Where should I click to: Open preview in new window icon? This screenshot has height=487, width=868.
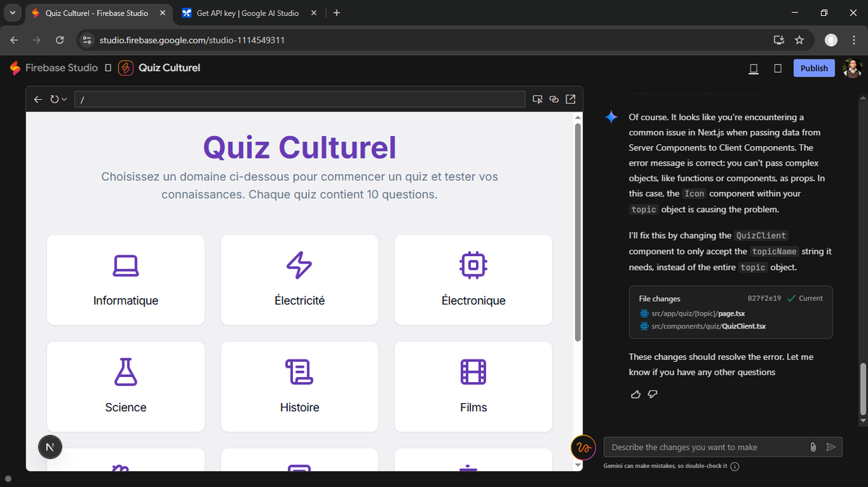[570, 99]
